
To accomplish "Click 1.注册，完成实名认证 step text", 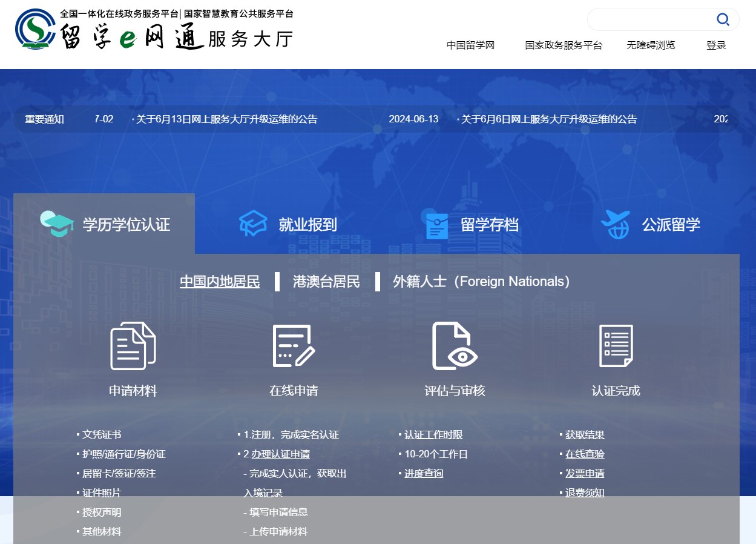I will click(291, 435).
